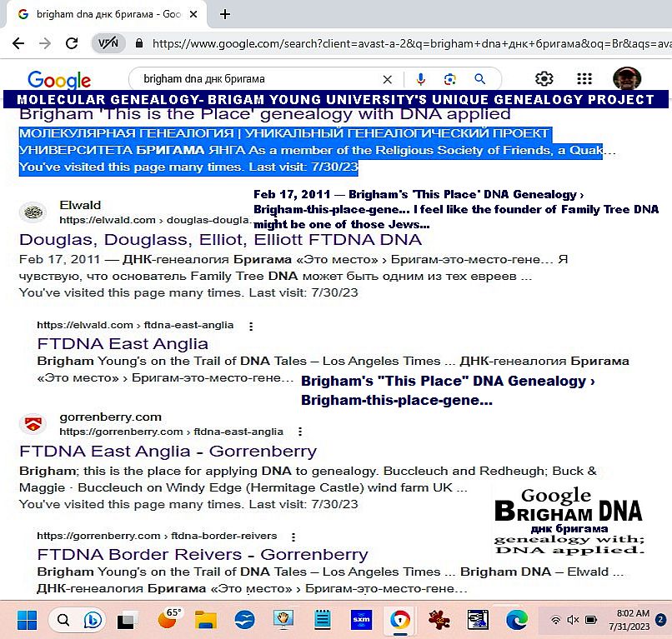Click the gorrenberry.com site name
The height and width of the screenshot is (639, 672).
pos(111,417)
